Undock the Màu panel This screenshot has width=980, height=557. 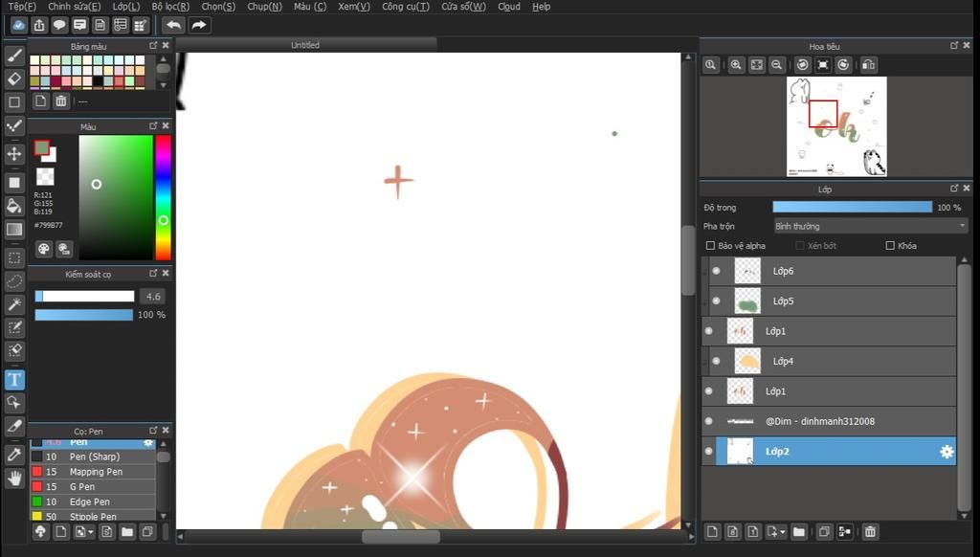[154, 125]
